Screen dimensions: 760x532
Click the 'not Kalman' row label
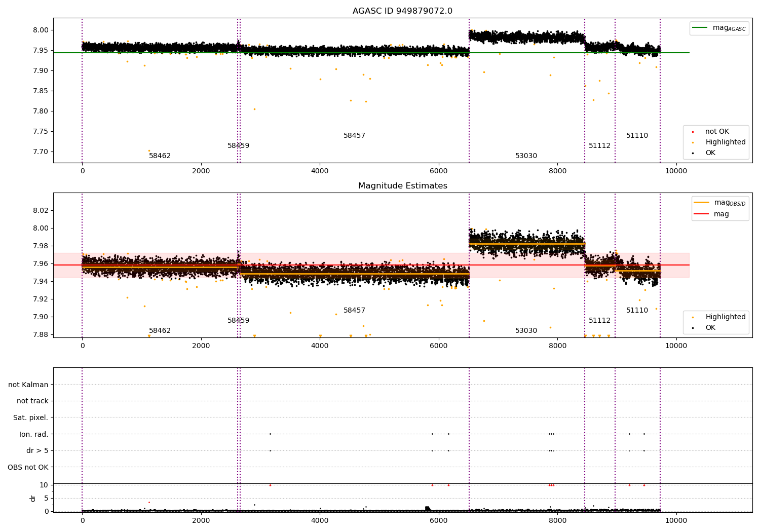pyautogui.click(x=28, y=385)
